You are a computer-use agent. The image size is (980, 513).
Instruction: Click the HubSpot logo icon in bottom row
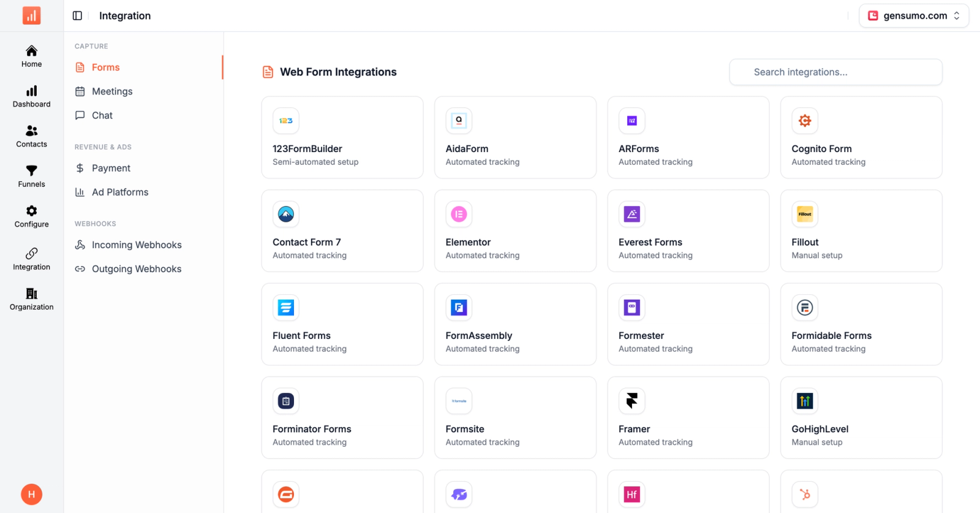point(805,495)
